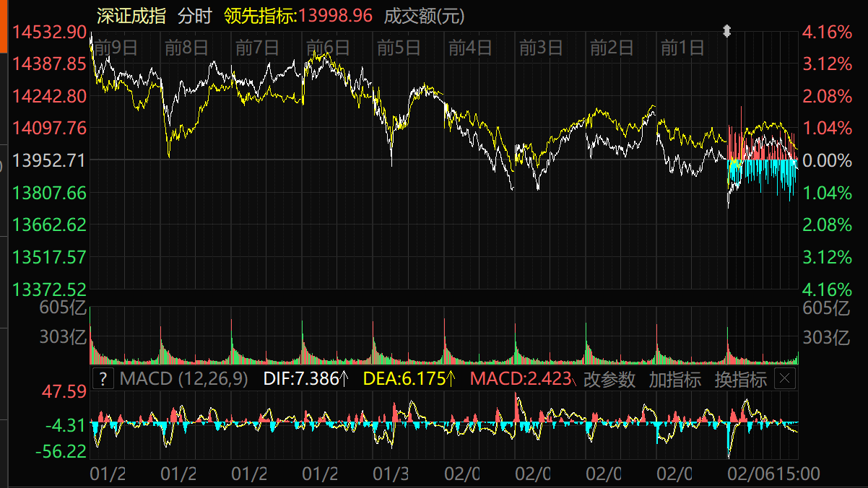Viewport: 868px width, 488px height.
Task: Click 换指标 to switch indicator
Action: point(740,379)
